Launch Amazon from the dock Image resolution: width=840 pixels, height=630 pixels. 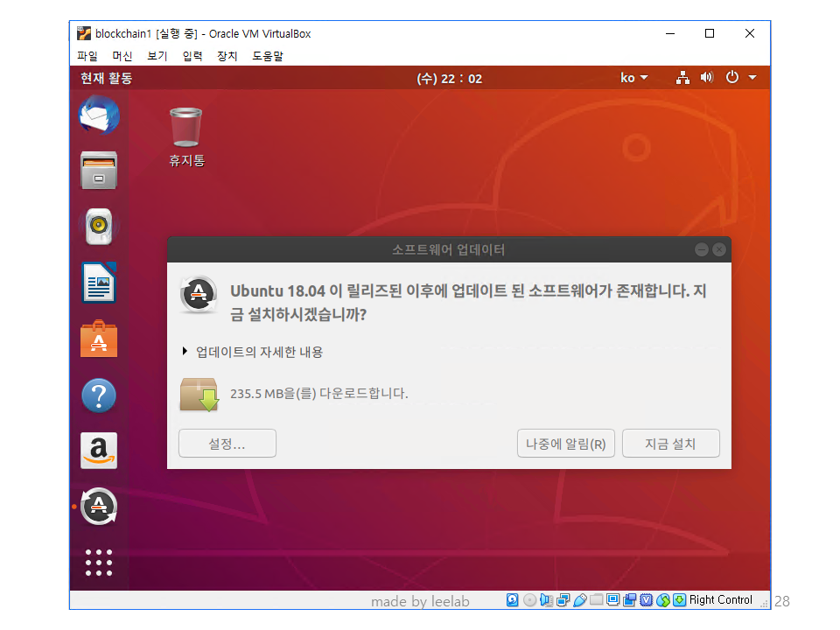pyautogui.click(x=99, y=451)
